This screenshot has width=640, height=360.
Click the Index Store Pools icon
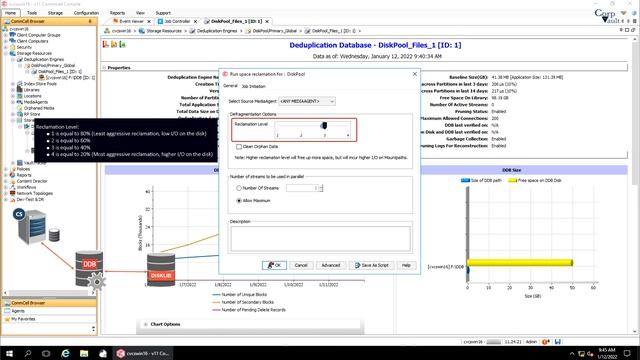coord(20,84)
